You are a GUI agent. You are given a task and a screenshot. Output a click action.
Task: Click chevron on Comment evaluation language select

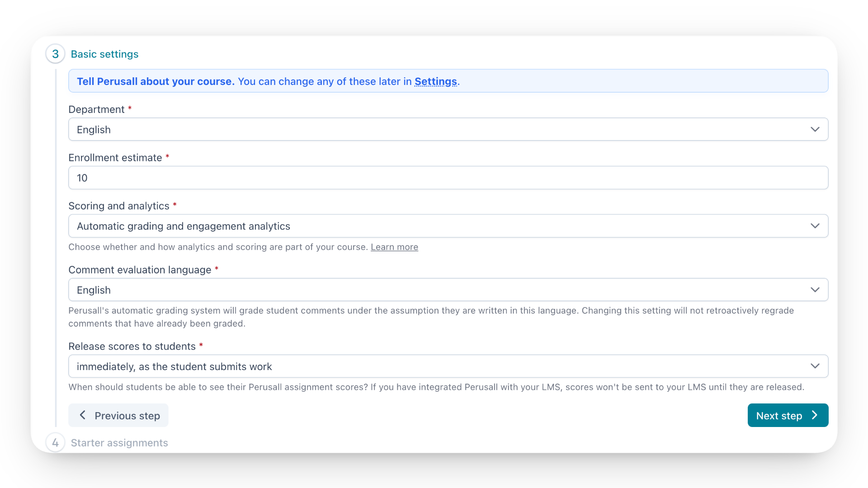coord(815,290)
